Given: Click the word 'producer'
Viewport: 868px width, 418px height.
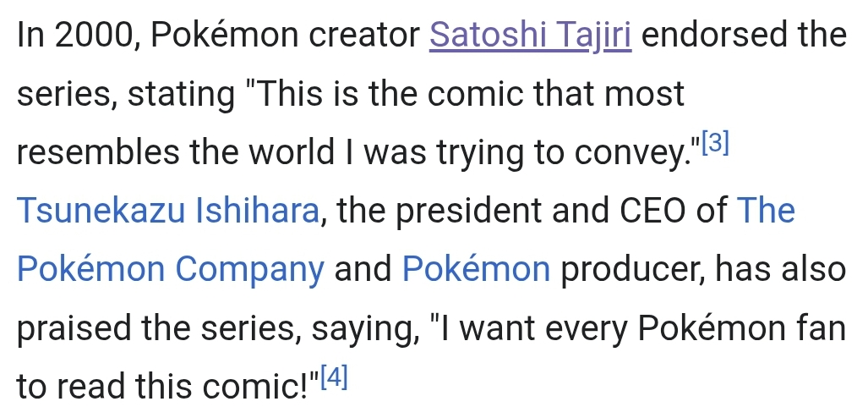Looking at the screenshot, I should [x=631, y=269].
